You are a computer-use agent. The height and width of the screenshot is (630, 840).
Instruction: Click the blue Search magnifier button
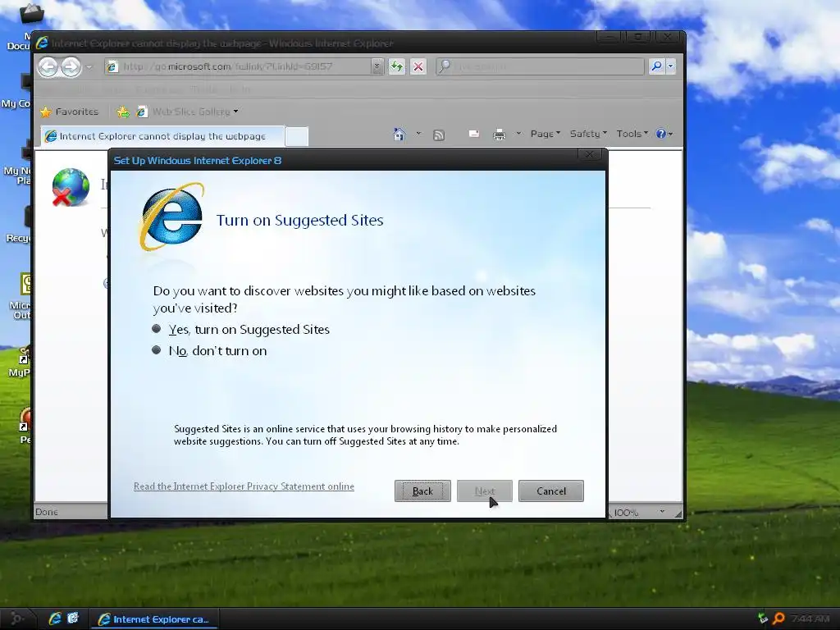657,66
